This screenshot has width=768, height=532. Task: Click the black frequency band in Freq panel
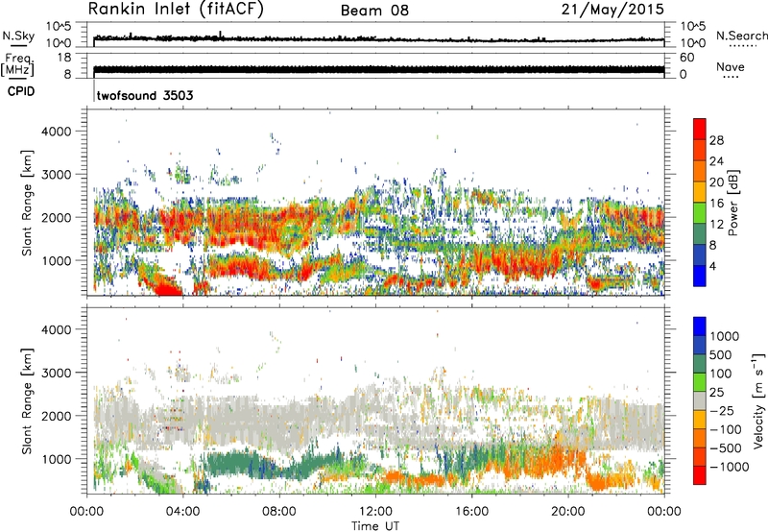click(378, 69)
